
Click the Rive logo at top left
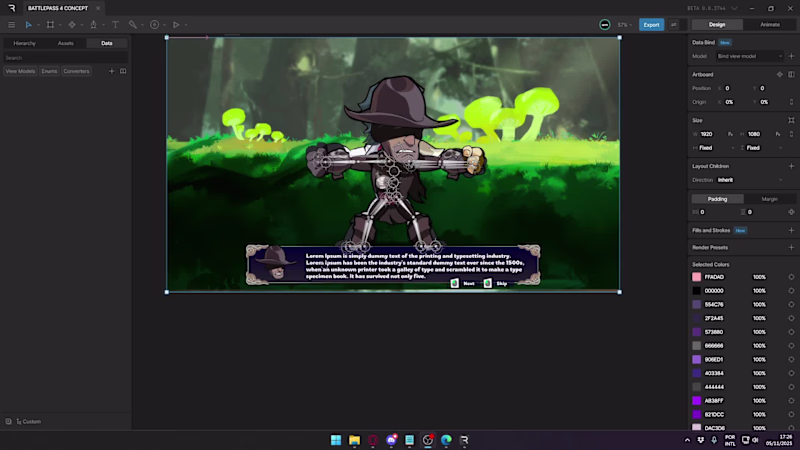[11, 8]
